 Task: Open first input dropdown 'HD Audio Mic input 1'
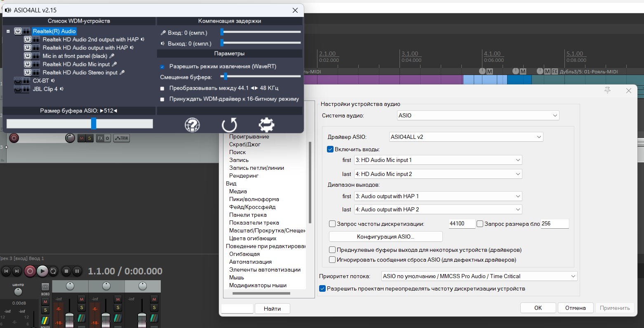click(438, 160)
